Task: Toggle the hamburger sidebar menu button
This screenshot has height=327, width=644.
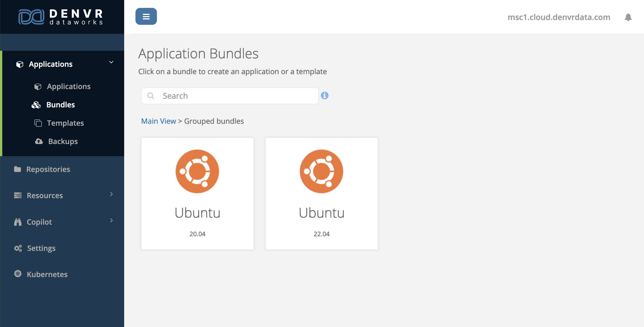Action: coord(146,16)
